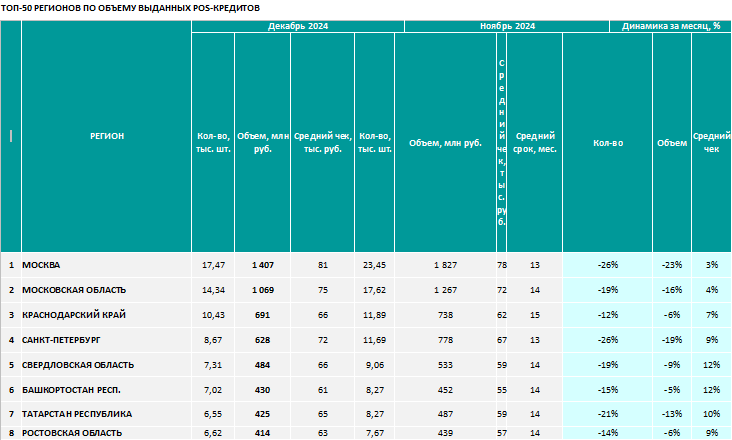732x440 pixels.
Task: Click Moscow average check change 3%
Action: click(711, 265)
